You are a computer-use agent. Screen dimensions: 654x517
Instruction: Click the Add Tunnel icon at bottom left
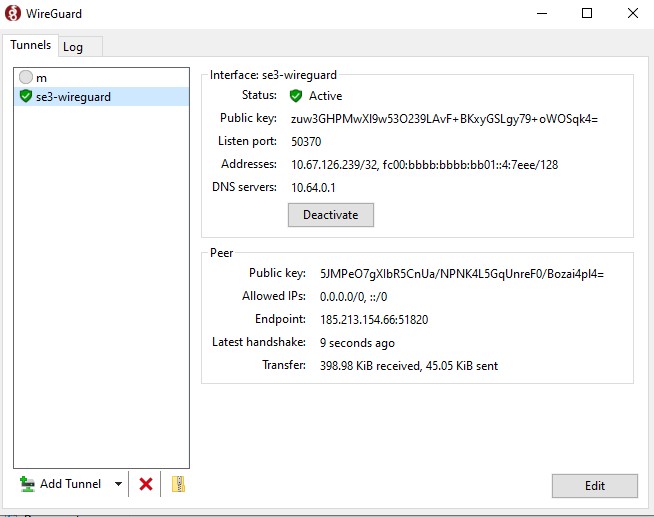tap(27, 484)
